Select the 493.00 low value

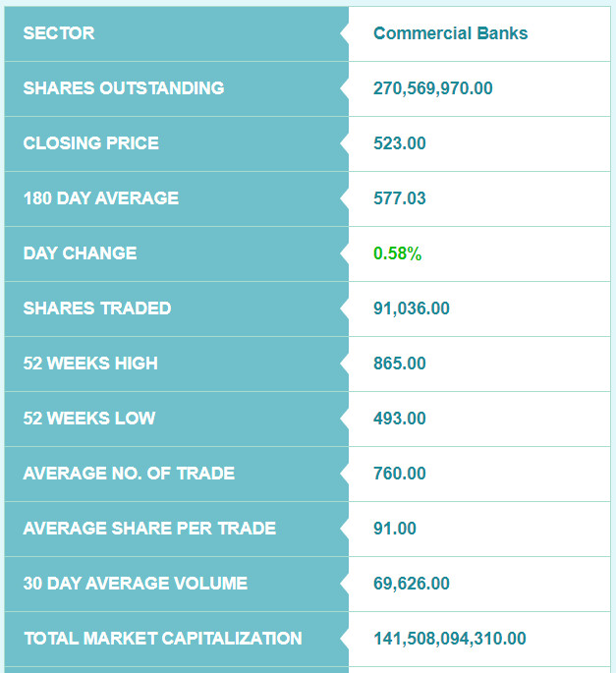pyautogui.click(x=399, y=419)
